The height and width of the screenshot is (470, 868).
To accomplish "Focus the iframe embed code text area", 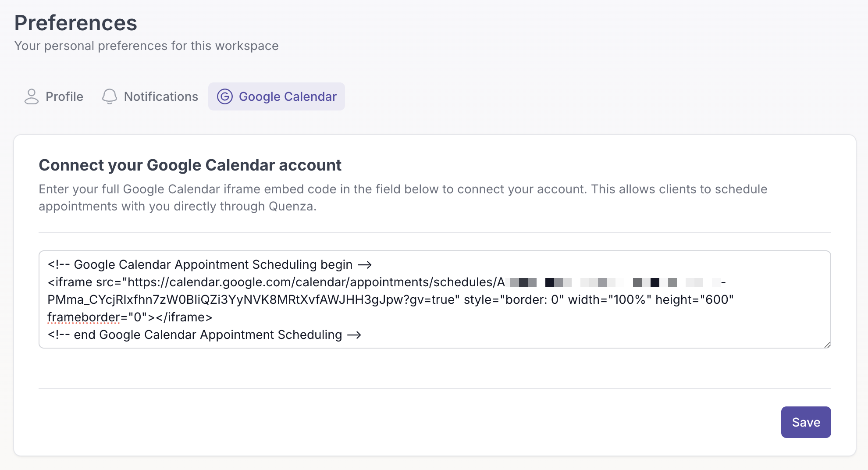I will 435,299.
